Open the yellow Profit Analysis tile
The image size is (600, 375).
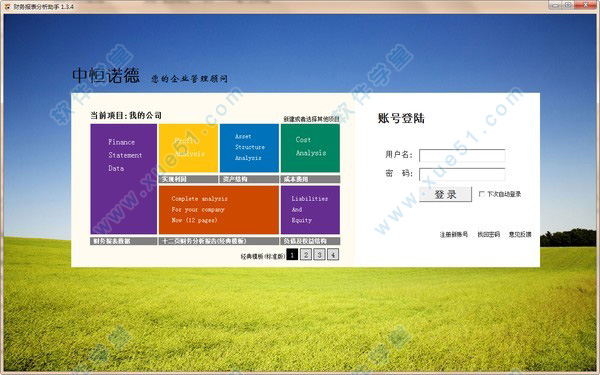pyautogui.click(x=188, y=148)
